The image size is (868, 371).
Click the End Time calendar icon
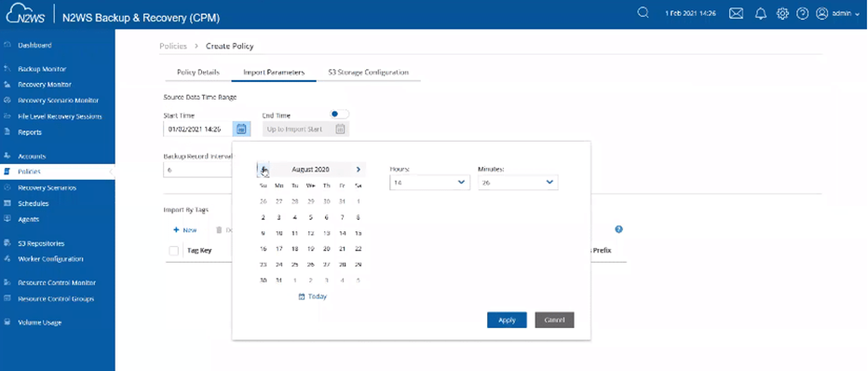[x=341, y=129]
